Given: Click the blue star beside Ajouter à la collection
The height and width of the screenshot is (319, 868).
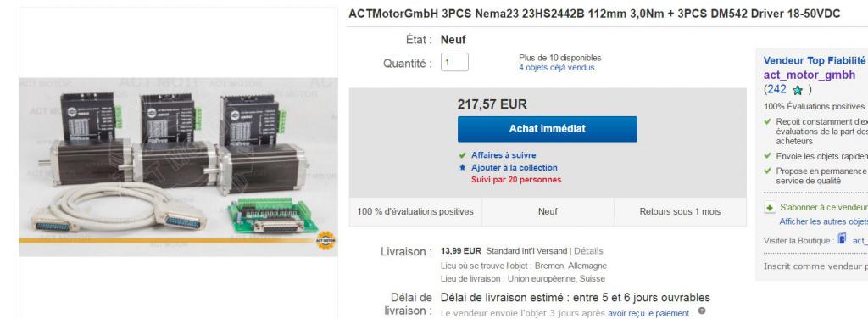Looking at the screenshot, I should pyautogui.click(x=462, y=167).
